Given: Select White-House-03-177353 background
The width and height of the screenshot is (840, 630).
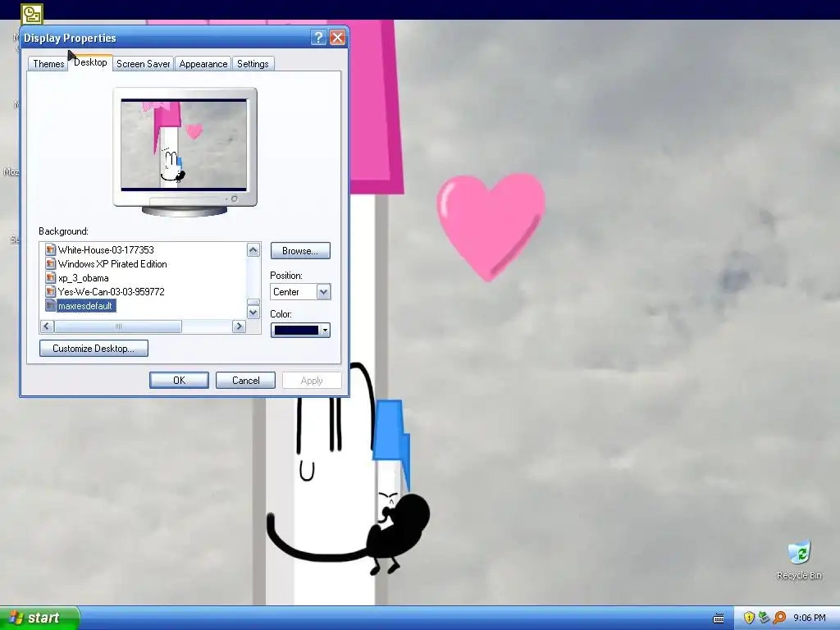Looking at the screenshot, I should tap(106, 249).
